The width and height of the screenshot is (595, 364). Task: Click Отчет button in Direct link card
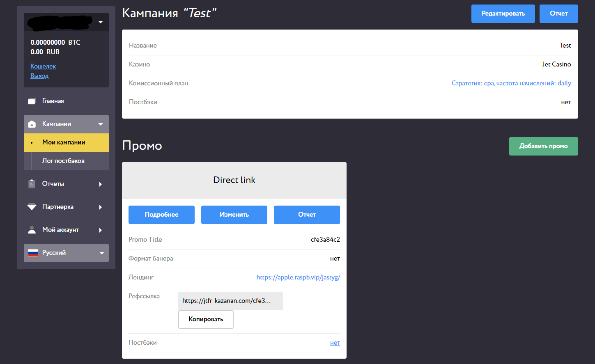coord(307,215)
